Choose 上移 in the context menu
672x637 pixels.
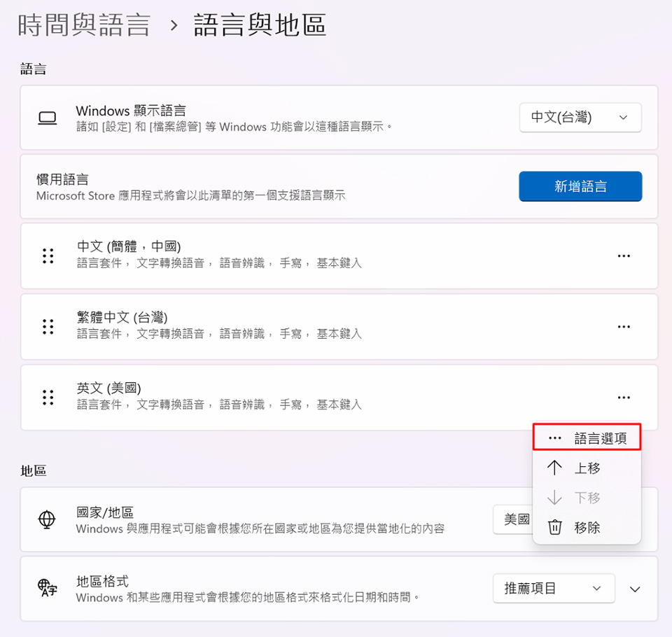tap(587, 468)
